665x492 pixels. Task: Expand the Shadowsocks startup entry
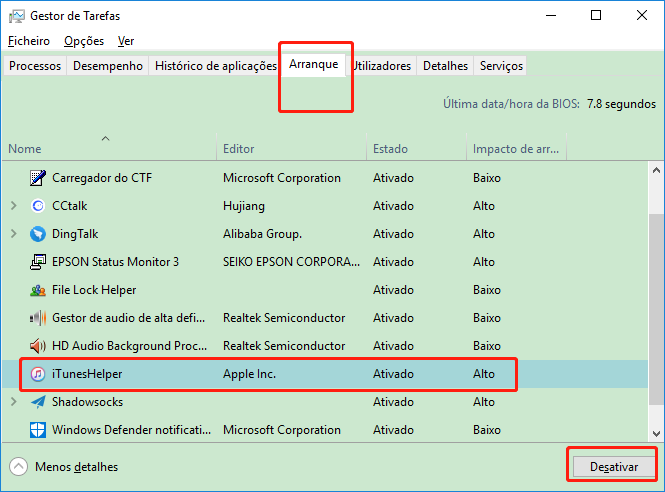pyautogui.click(x=14, y=402)
